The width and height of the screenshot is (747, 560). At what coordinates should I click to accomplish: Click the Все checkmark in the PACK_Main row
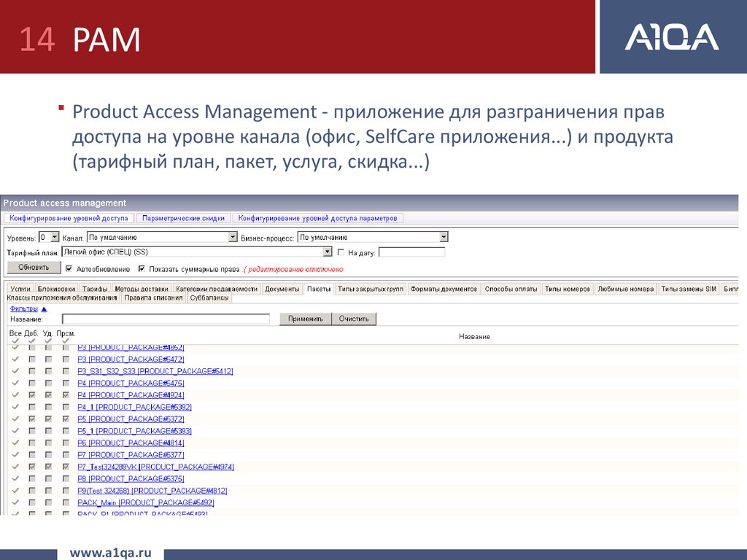coord(15,502)
